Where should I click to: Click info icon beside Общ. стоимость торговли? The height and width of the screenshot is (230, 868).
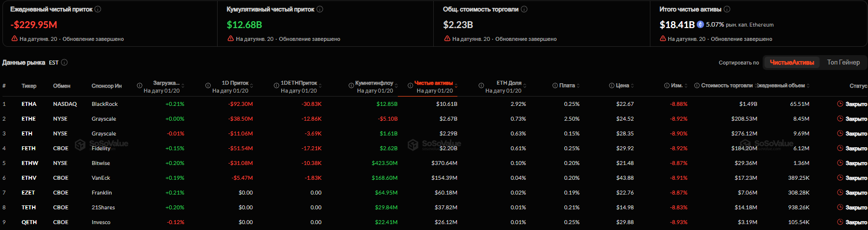[x=524, y=9]
